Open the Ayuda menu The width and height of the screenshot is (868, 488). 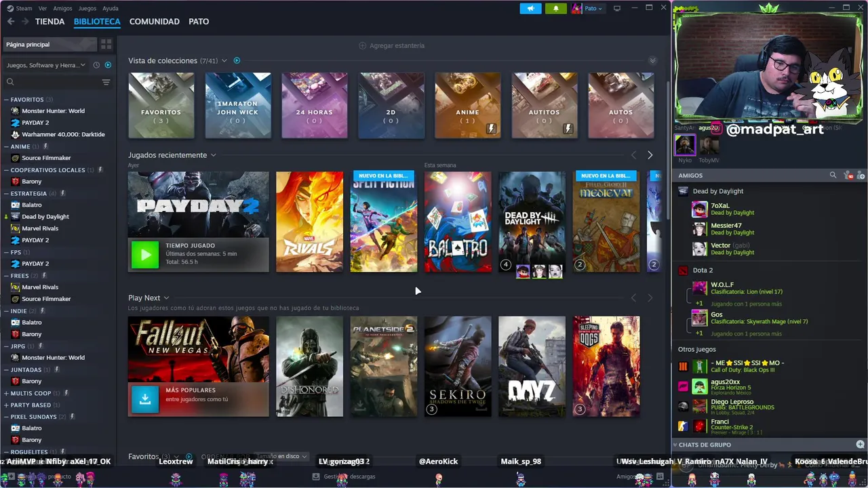[110, 8]
